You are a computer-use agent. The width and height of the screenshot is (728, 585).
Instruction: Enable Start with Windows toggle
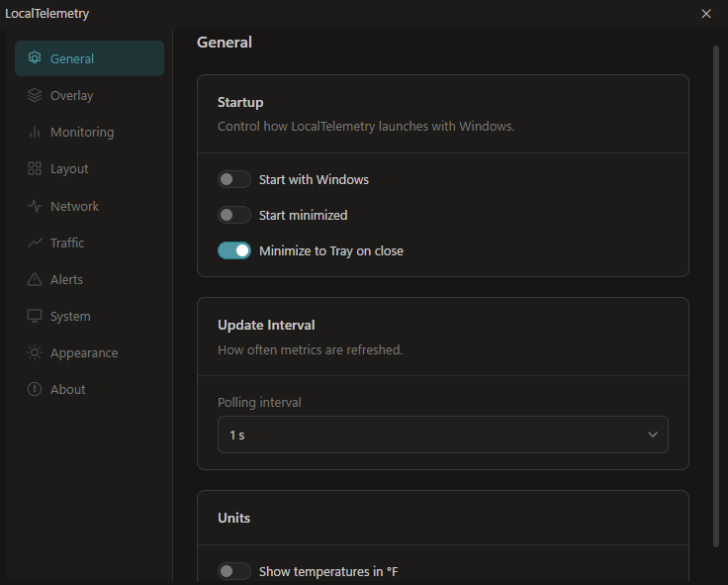pyautogui.click(x=234, y=179)
